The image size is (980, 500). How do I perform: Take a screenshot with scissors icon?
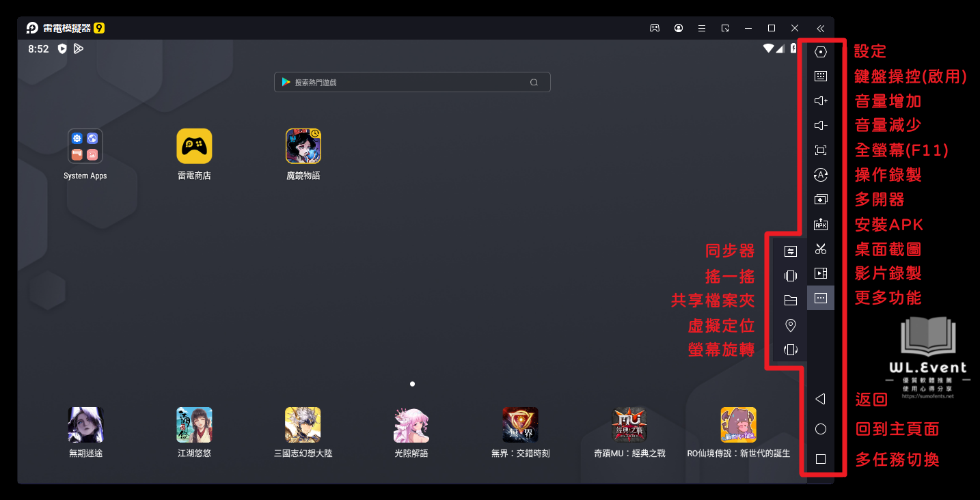(x=821, y=249)
